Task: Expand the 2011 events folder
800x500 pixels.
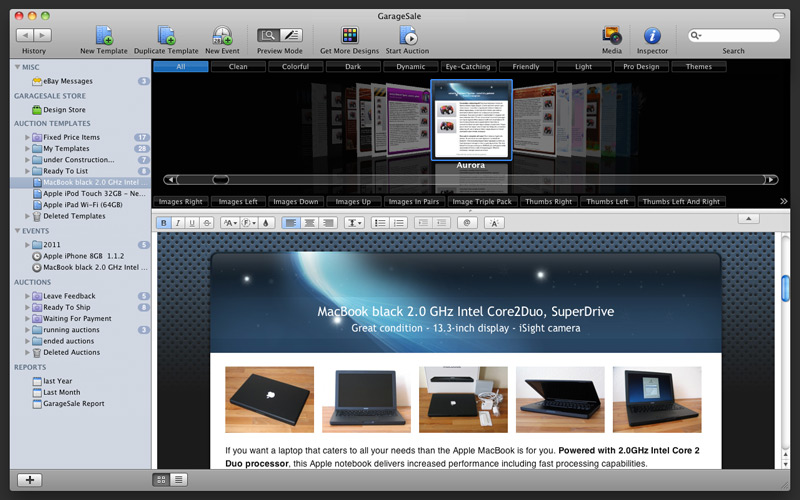Action: 27,245
